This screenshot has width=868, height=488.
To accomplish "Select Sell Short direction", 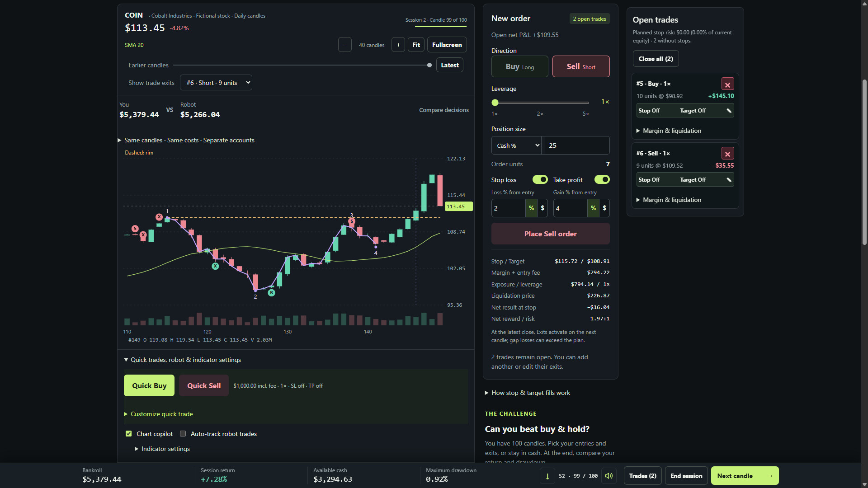I will (x=581, y=66).
